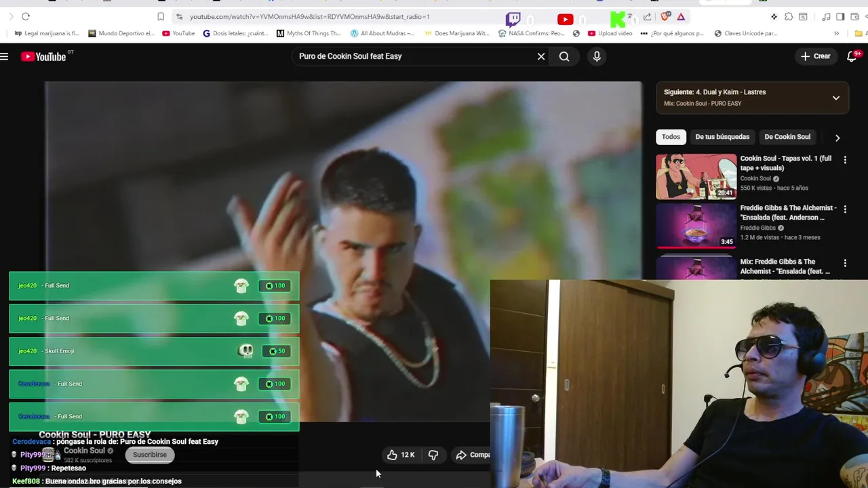Open 'NASA Confirms: Peo...' bookmark
This screenshot has height=488, width=868.
531,33
